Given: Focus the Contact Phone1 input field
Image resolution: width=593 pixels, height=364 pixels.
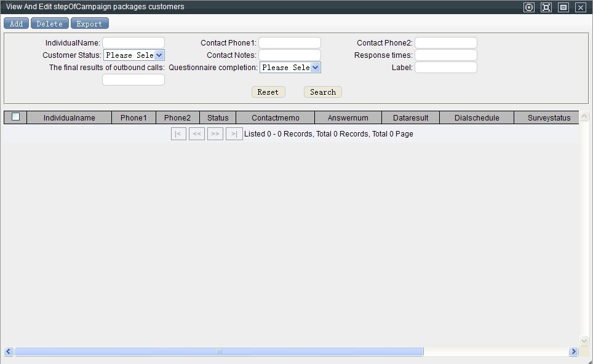Looking at the screenshot, I should [x=290, y=43].
